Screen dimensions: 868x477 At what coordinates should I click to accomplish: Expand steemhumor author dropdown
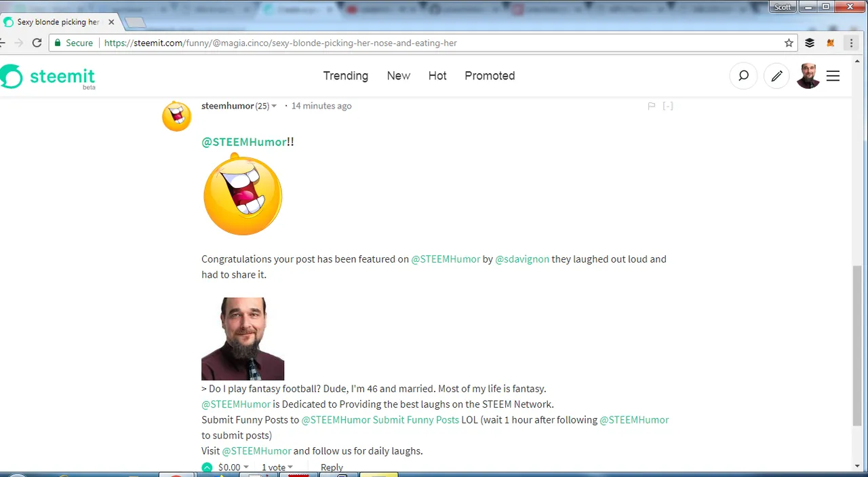(x=274, y=106)
